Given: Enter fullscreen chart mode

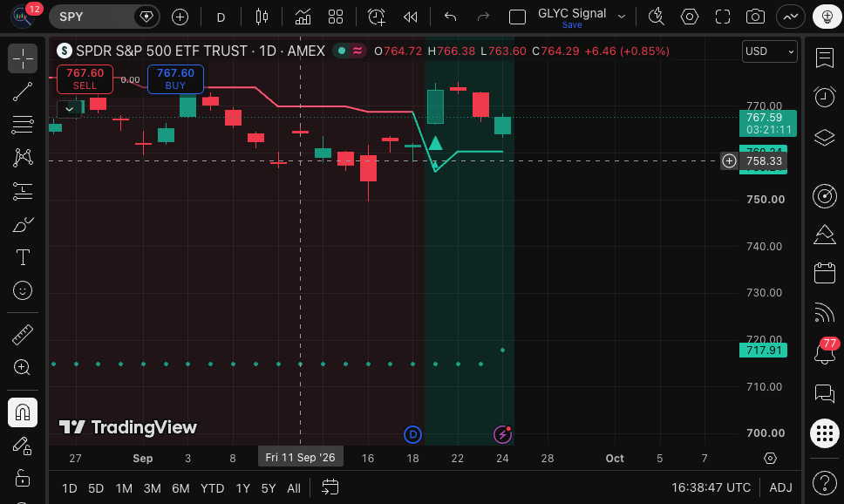Looking at the screenshot, I should click(723, 17).
